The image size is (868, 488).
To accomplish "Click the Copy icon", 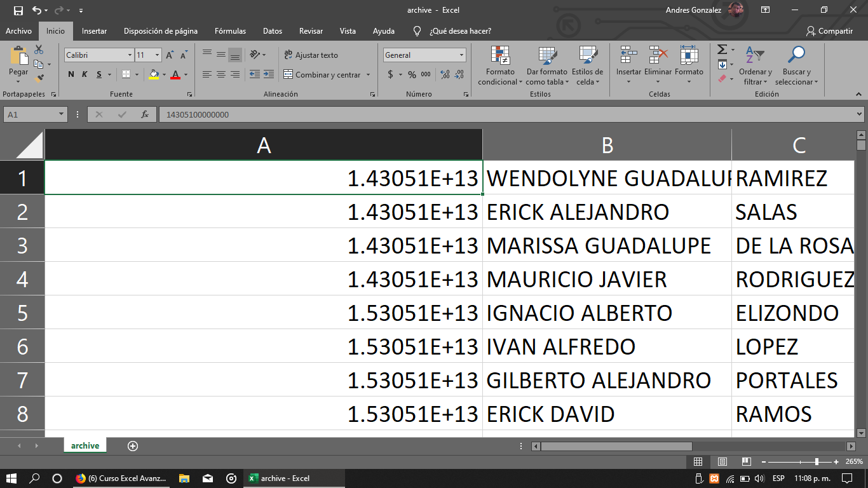I will pos(39,64).
